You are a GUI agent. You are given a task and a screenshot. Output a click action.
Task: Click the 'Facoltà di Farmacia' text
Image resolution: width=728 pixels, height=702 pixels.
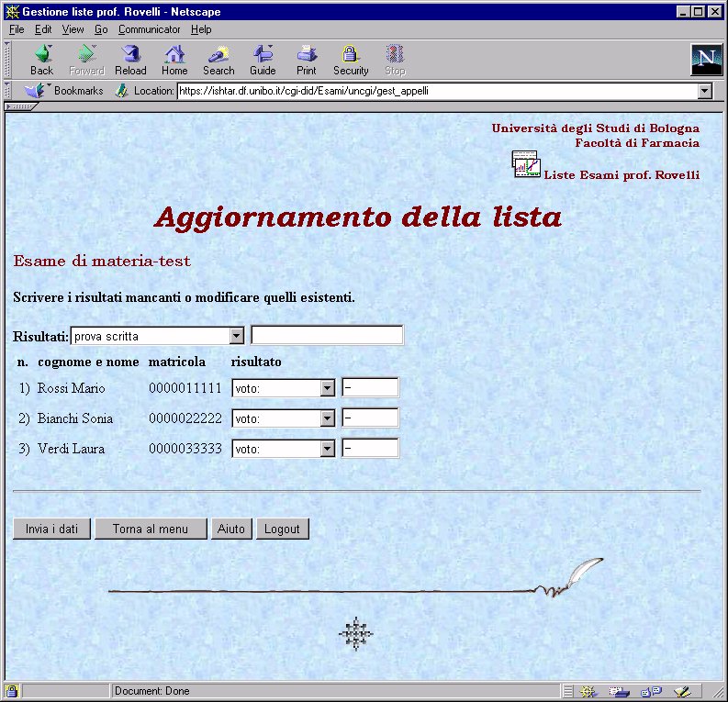pyautogui.click(x=637, y=143)
